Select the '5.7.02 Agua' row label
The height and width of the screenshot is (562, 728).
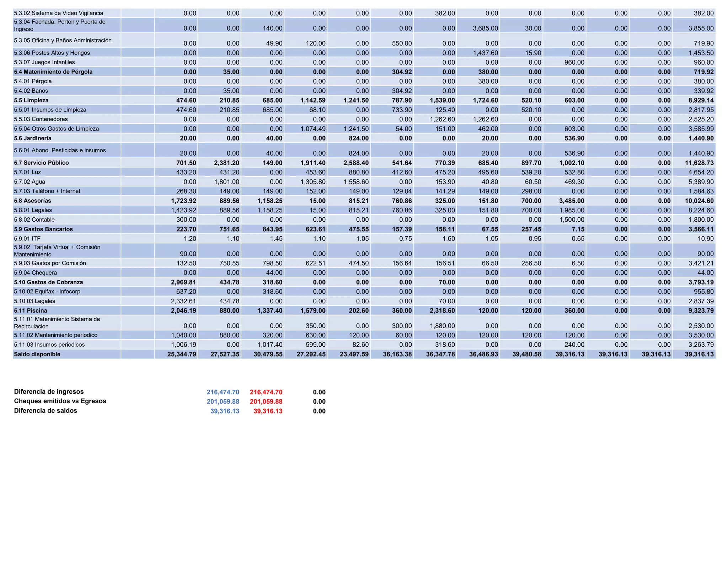coord(30,182)
